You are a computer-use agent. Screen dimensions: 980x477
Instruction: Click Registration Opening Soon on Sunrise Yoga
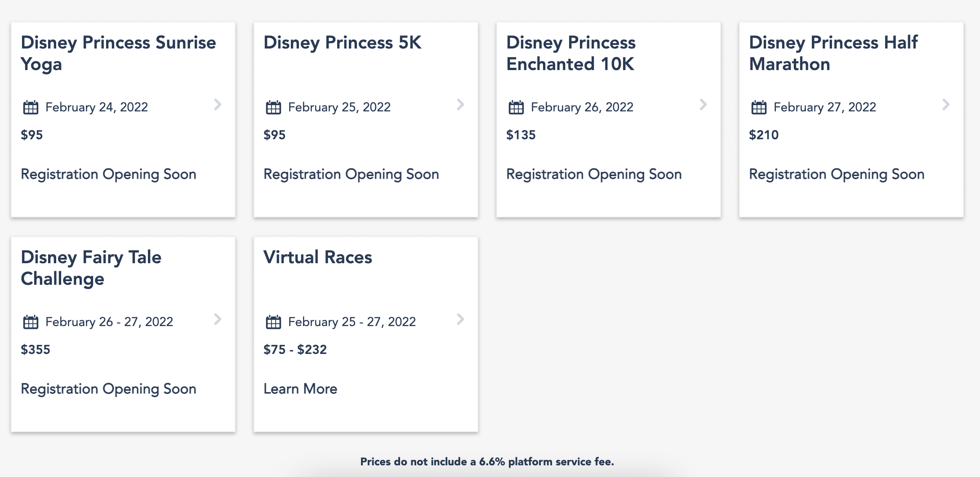(108, 174)
